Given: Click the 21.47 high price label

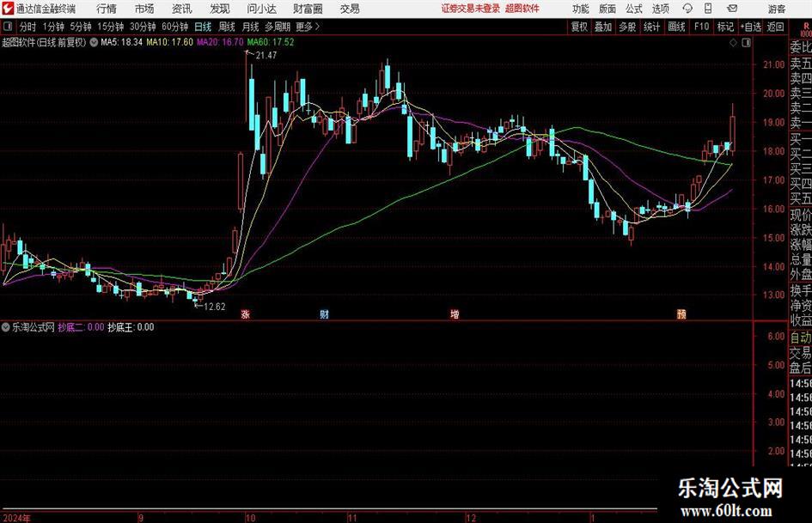Looking at the screenshot, I should click(x=266, y=56).
